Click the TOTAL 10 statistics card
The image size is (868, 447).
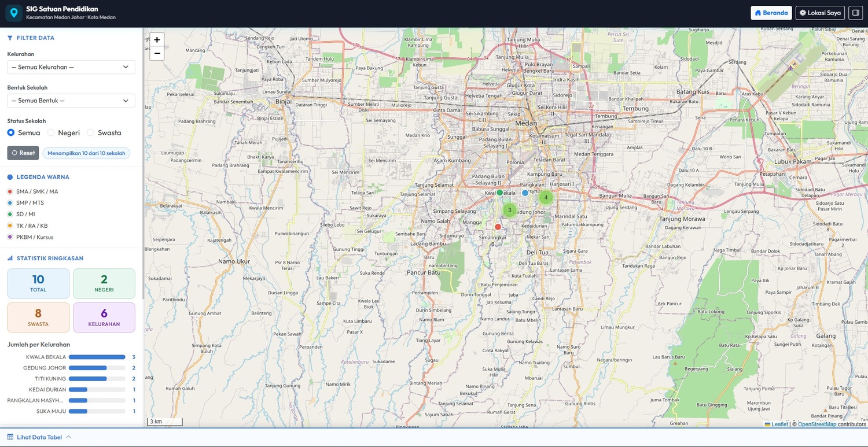click(38, 283)
